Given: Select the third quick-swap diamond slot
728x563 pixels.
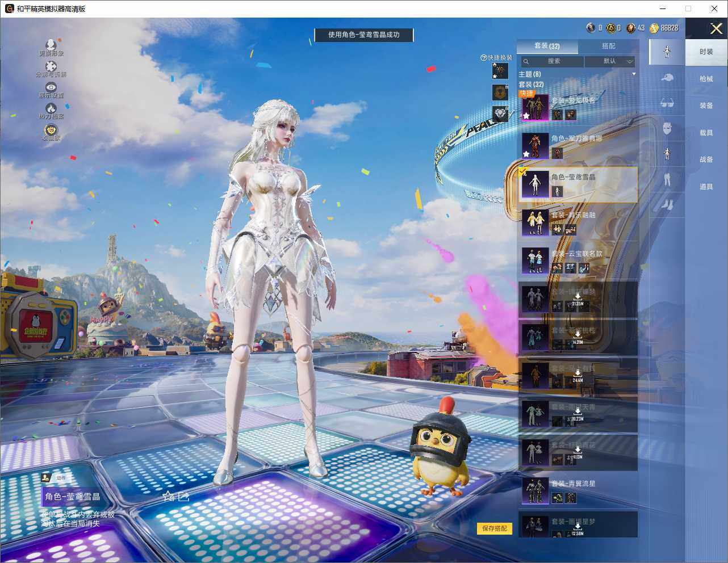Looking at the screenshot, I should pos(500,114).
